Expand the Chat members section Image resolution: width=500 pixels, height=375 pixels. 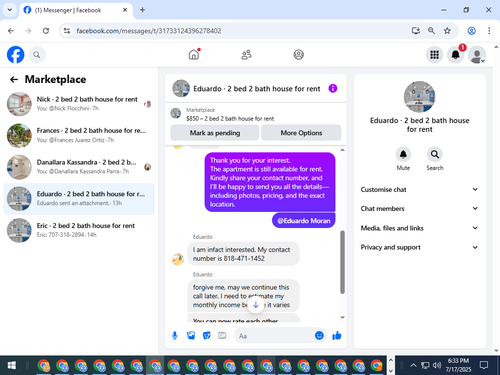coord(419,209)
